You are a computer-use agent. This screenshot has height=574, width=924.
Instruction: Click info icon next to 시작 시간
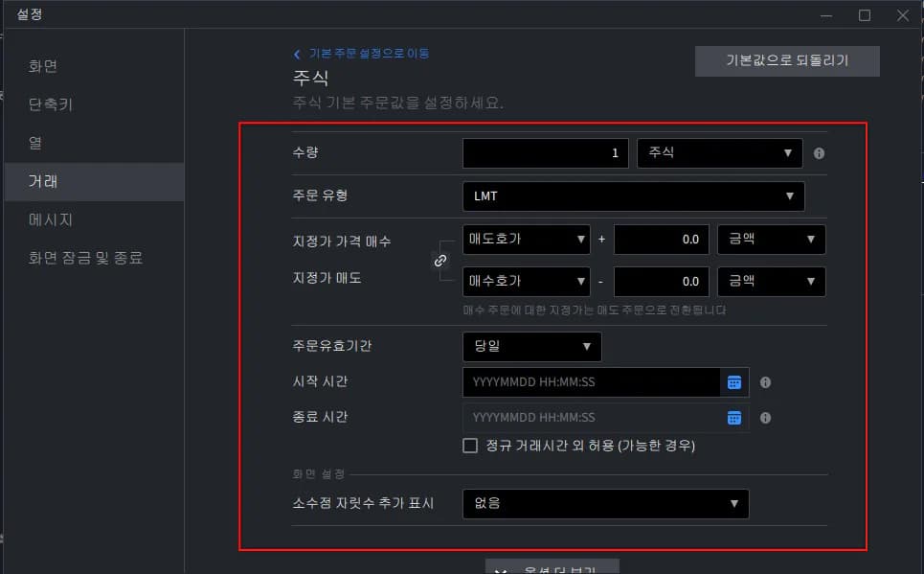[765, 382]
